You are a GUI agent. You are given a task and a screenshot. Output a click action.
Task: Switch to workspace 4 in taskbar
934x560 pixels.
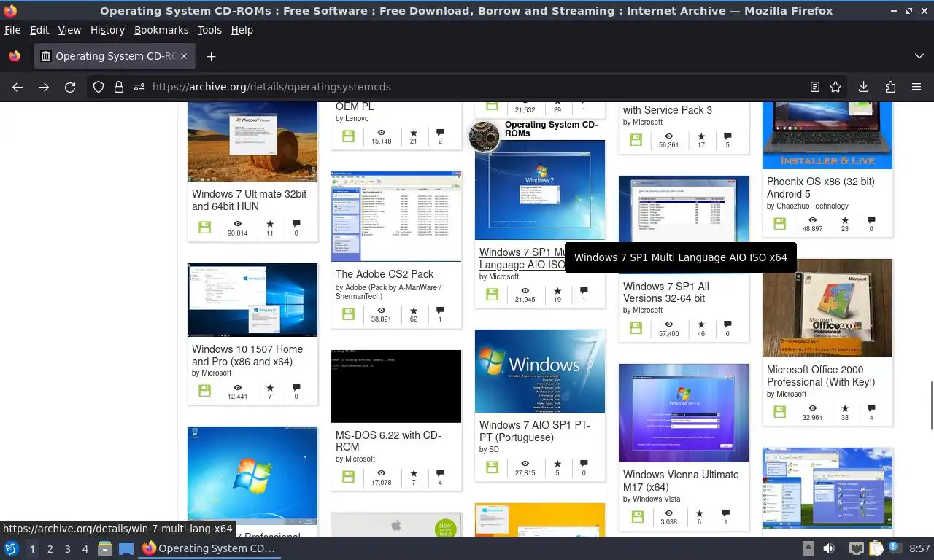pos(85,549)
